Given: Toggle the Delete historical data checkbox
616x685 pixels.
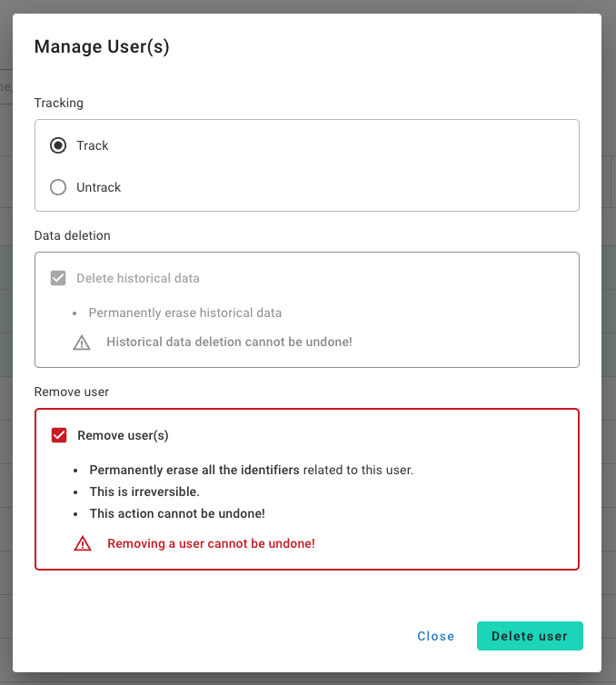Looking at the screenshot, I should click(x=58, y=278).
